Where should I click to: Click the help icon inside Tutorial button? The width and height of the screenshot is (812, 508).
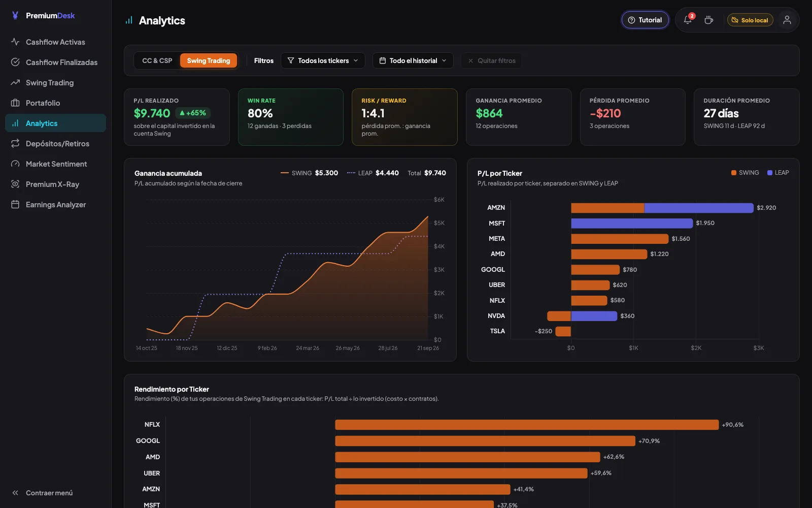(631, 20)
